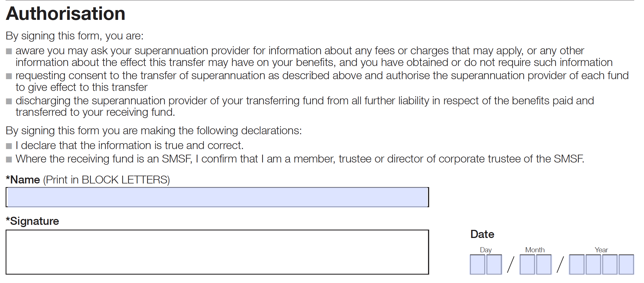Click the *Name label text

click(x=23, y=180)
